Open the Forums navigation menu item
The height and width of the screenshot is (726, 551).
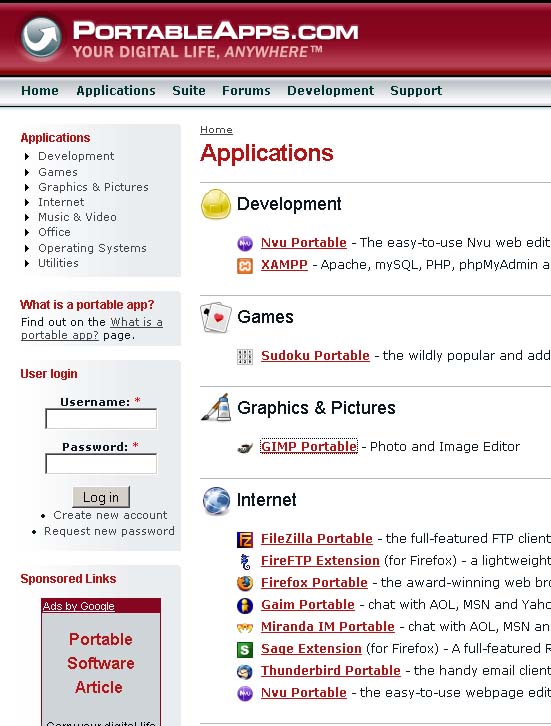point(246,91)
